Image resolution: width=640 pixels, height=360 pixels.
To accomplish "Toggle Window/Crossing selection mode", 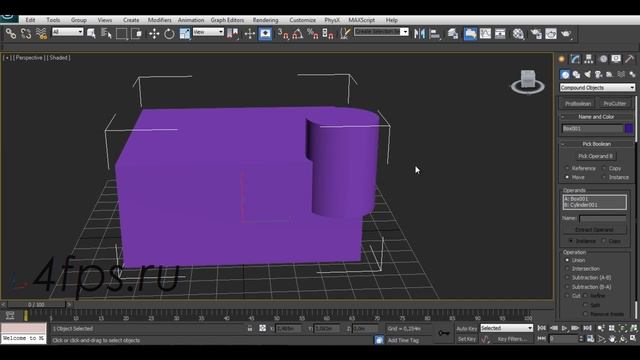I will coord(137,33).
